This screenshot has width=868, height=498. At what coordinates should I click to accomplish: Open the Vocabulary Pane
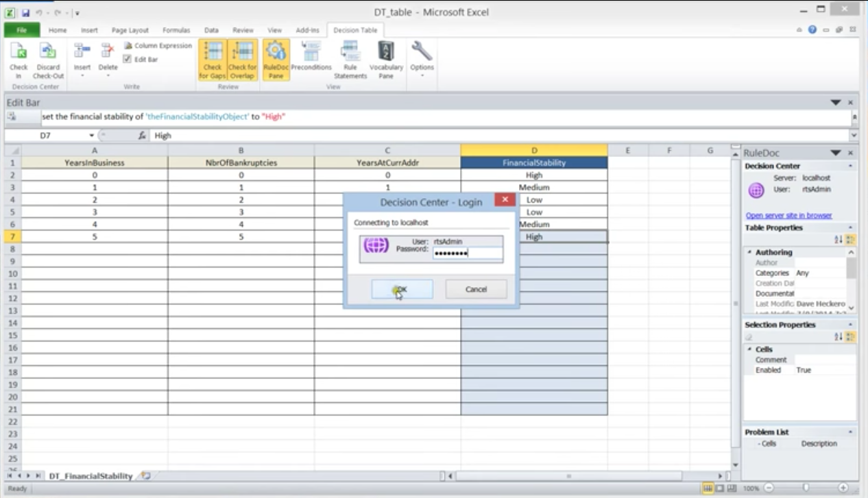point(386,60)
